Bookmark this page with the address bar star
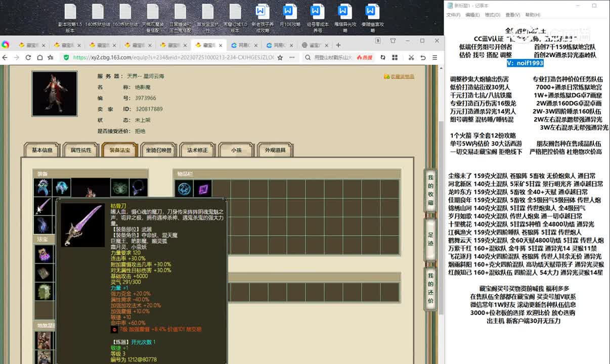 click(280, 58)
